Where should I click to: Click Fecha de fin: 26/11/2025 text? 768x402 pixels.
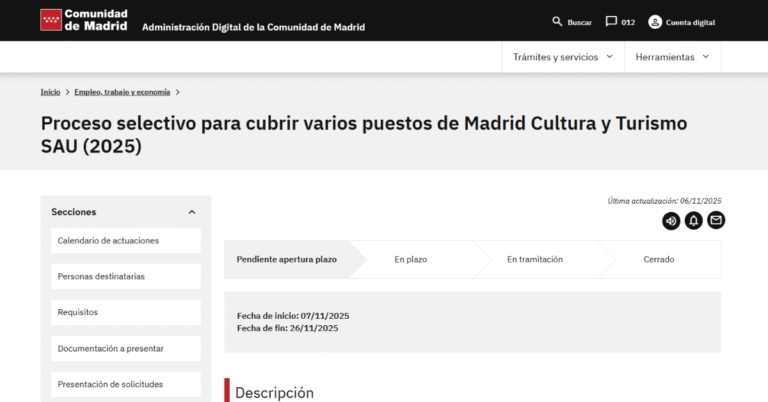tap(288, 328)
